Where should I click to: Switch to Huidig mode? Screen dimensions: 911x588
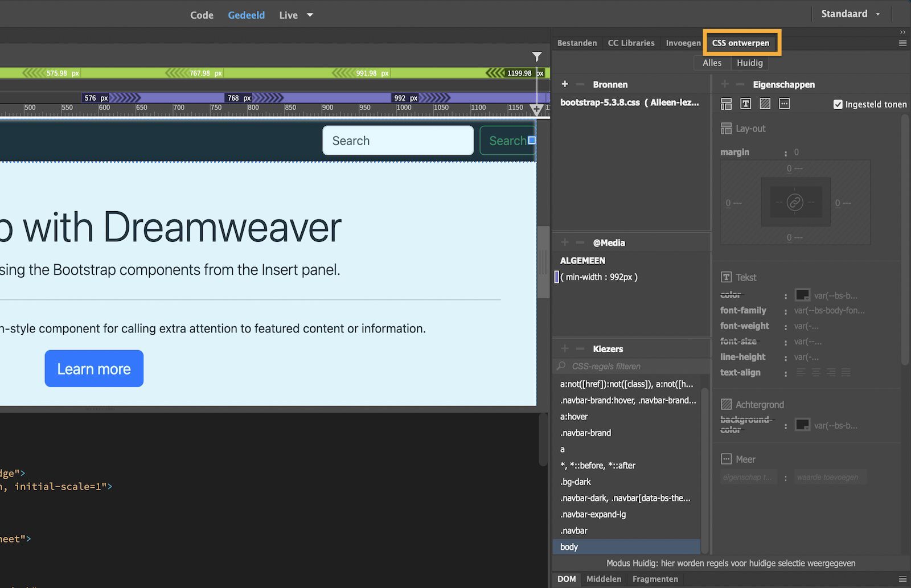coord(749,63)
